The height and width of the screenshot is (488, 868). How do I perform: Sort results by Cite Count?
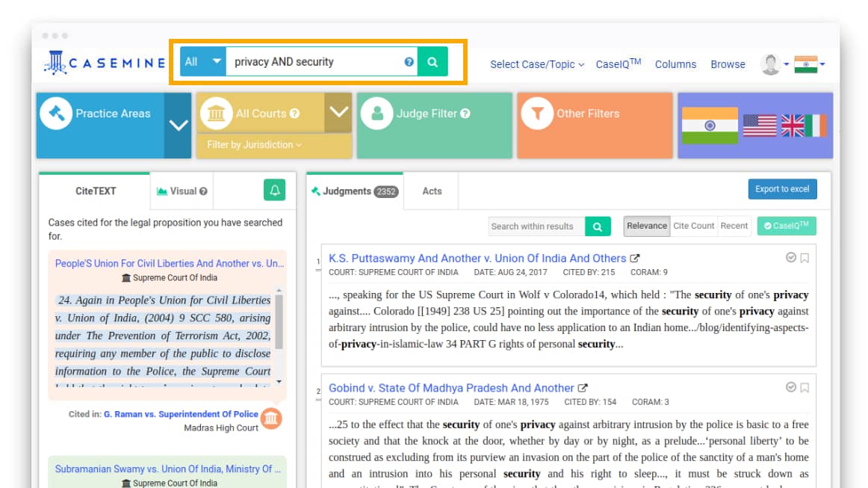point(693,226)
